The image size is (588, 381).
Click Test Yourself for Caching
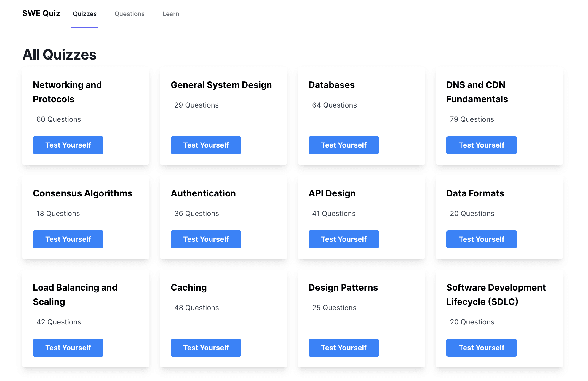[206, 348]
